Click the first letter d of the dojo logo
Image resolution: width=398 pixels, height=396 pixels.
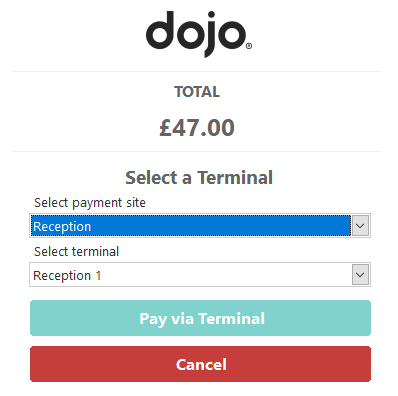point(160,31)
